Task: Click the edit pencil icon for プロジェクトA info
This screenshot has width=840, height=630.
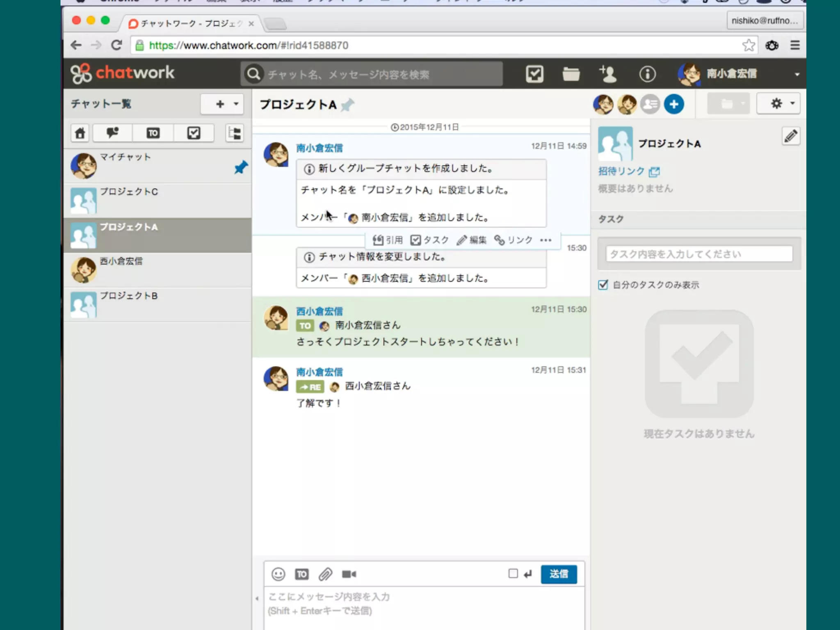Action: (x=791, y=136)
